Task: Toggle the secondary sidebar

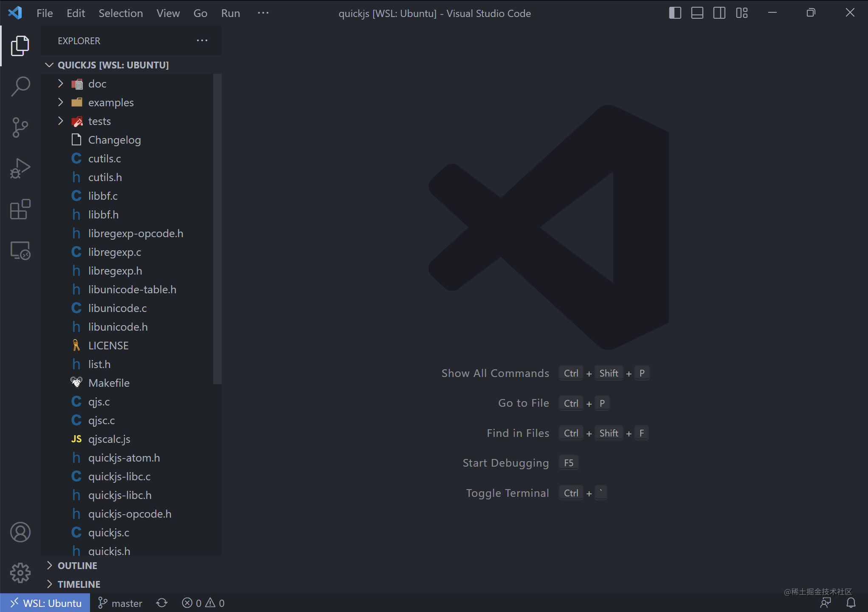Action: tap(719, 13)
